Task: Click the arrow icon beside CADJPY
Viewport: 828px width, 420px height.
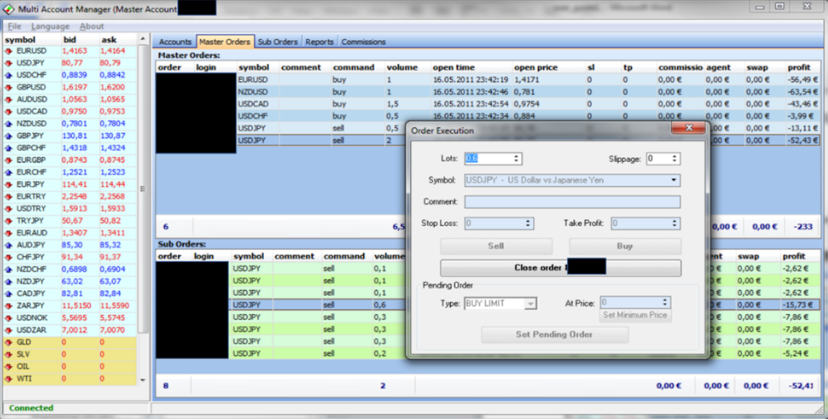Action: tap(10, 294)
